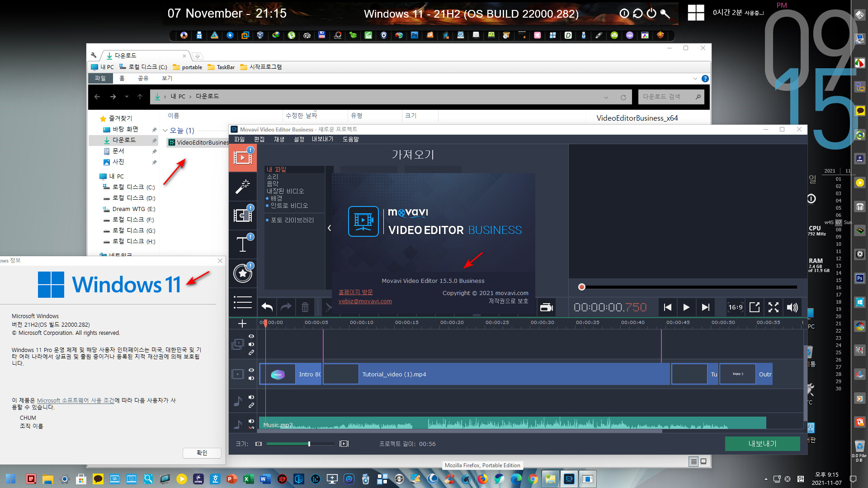868x488 pixels.
Task: Toggle overlay track visibility eye
Action: [x=251, y=336]
